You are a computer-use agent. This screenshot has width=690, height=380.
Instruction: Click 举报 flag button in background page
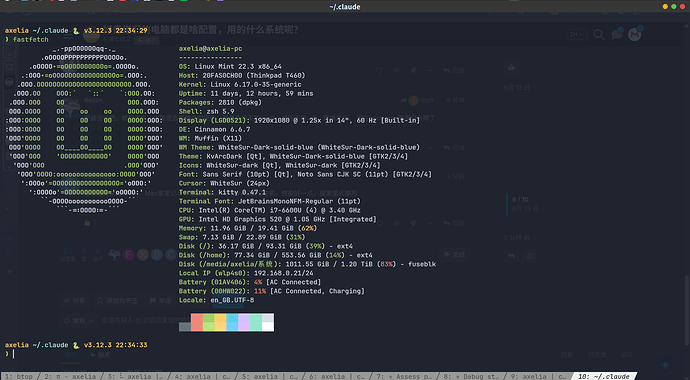[x=161, y=301]
